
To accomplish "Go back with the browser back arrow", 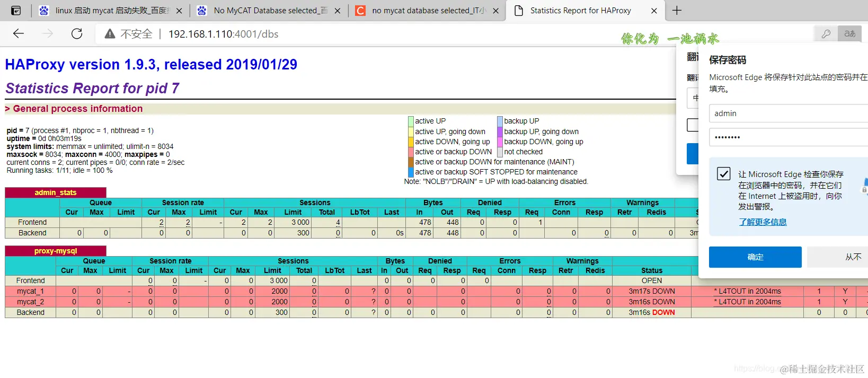I will [x=19, y=34].
